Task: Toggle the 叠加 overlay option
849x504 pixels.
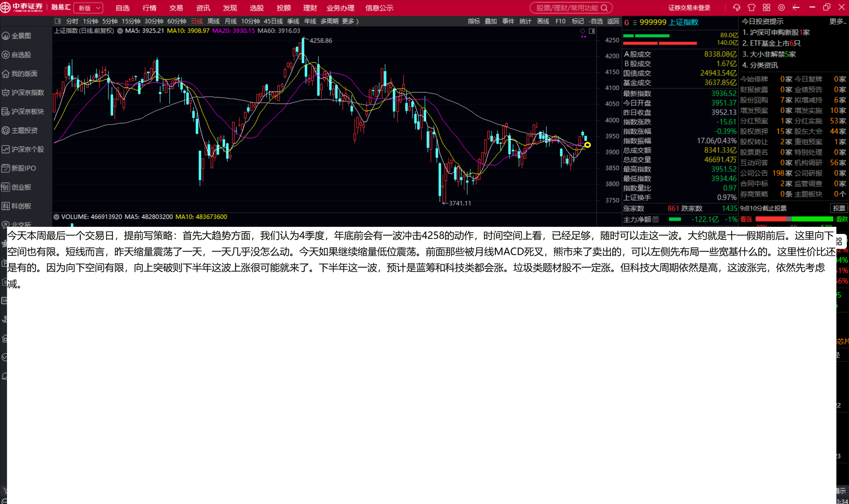Action: [491, 22]
